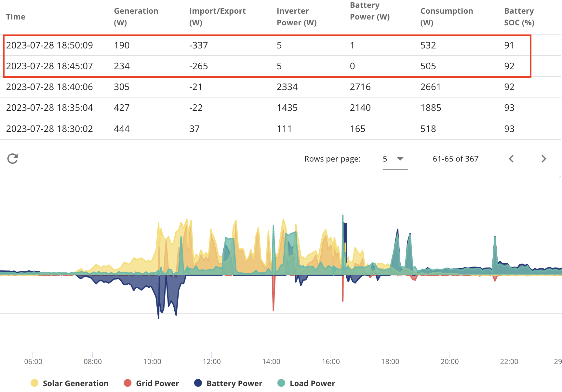The width and height of the screenshot is (562, 392).
Task: Click the Grid Power legend label
Action: [x=158, y=384]
